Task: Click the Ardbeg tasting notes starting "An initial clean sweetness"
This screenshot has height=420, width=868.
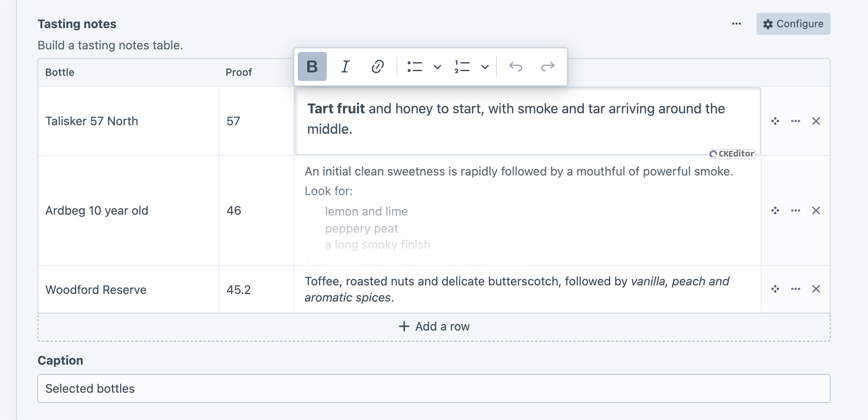Action: tap(519, 171)
